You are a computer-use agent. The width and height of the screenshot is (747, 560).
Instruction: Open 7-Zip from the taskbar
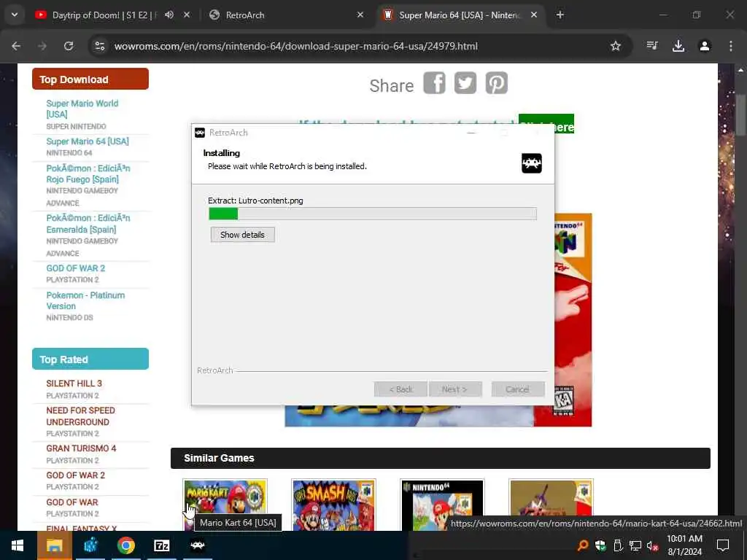coord(161,545)
